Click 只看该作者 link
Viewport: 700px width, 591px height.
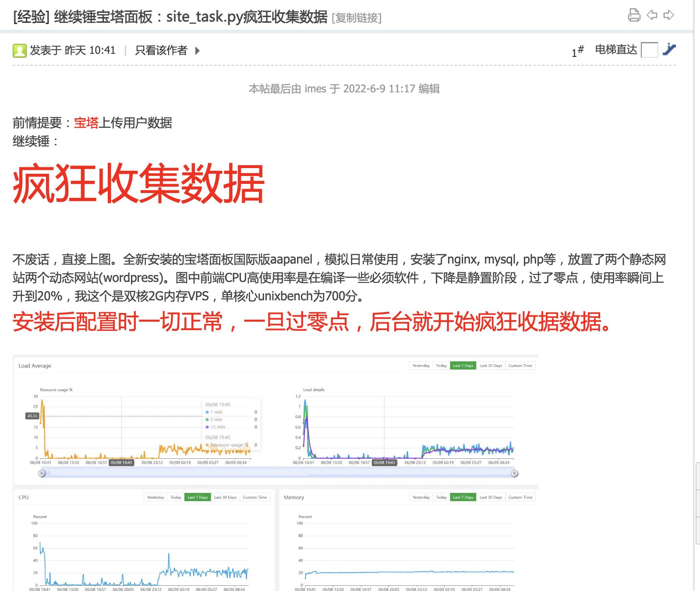(x=161, y=50)
